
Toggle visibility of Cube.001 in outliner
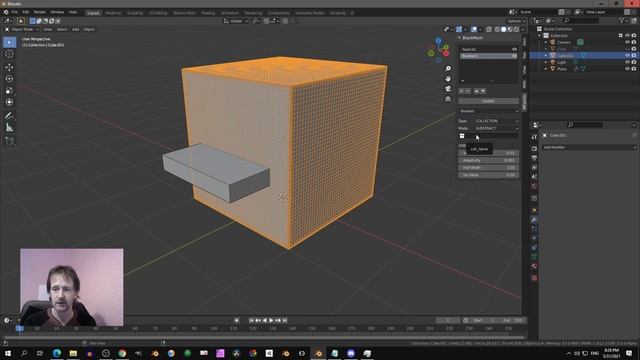(x=627, y=56)
